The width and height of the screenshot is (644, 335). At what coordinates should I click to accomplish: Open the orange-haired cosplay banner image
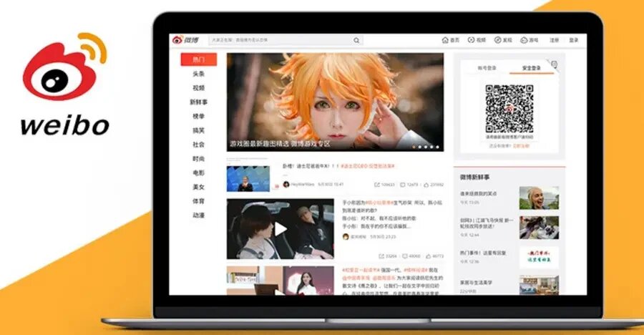point(335,102)
